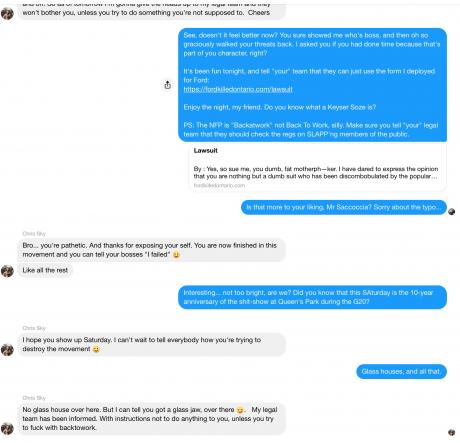Click the emoji after "I failed"

coord(176,255)
